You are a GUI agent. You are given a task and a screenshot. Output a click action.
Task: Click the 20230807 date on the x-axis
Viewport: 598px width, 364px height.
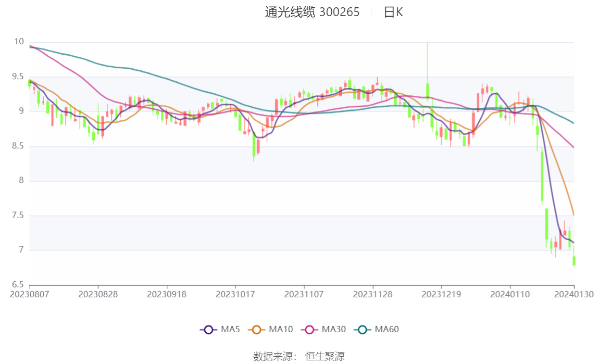[30, 294]
